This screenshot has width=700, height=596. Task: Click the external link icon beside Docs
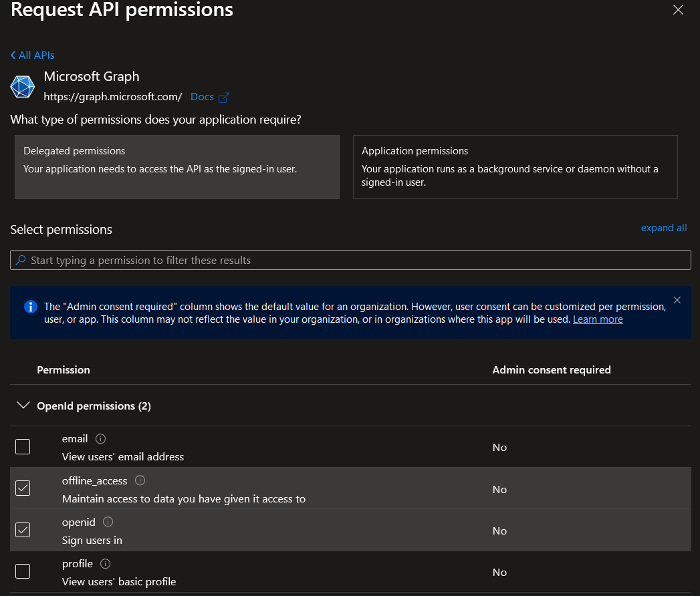[224, 98]
